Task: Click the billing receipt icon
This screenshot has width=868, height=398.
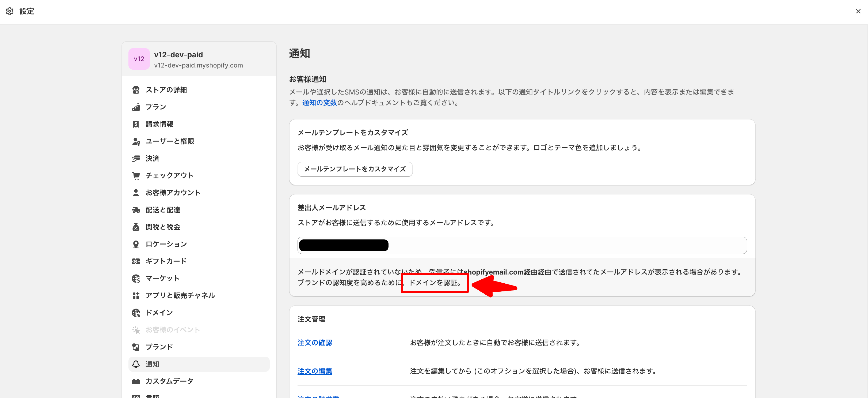Action: coord(136,124)
